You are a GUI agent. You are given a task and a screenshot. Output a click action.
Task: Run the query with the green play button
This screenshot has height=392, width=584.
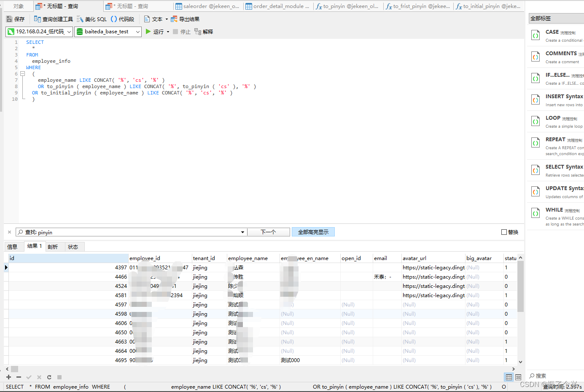pos(148,32)
